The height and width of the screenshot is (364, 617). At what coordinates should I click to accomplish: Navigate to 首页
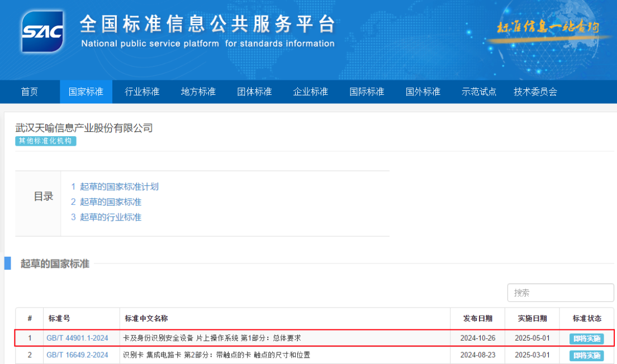pos(30,92)
